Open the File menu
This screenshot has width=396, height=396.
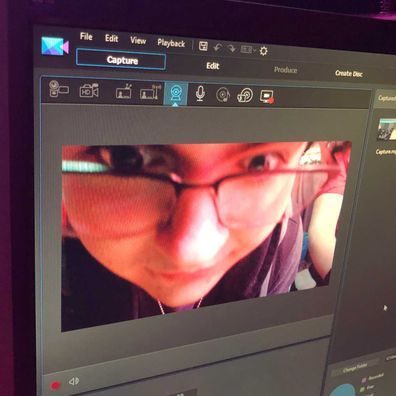(86, 37)
